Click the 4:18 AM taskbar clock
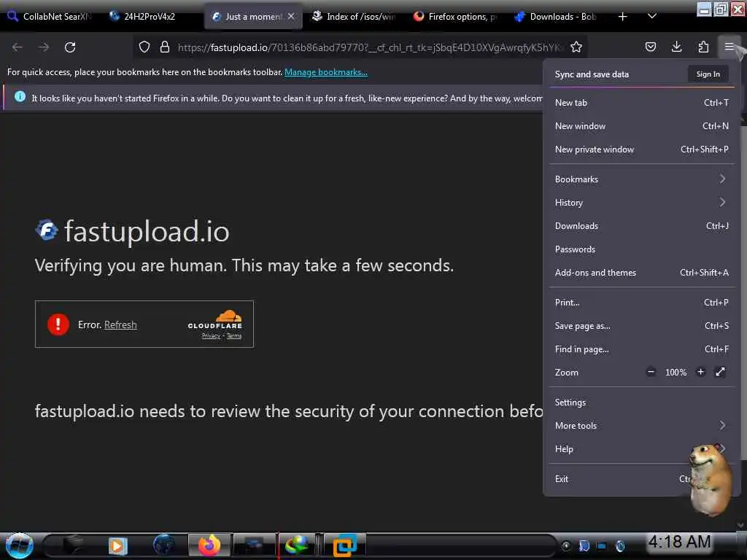This screenshot has width=747, height=560. click(x=679, y=542)
